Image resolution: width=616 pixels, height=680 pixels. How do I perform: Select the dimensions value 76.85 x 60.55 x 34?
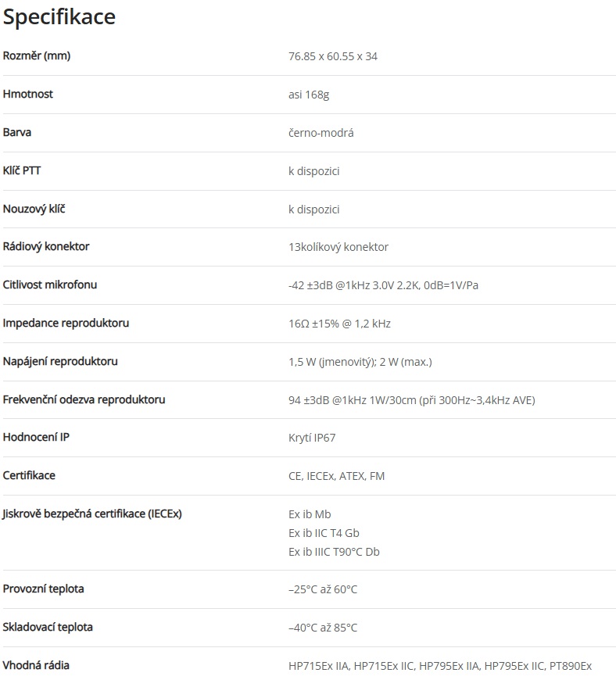333,56
